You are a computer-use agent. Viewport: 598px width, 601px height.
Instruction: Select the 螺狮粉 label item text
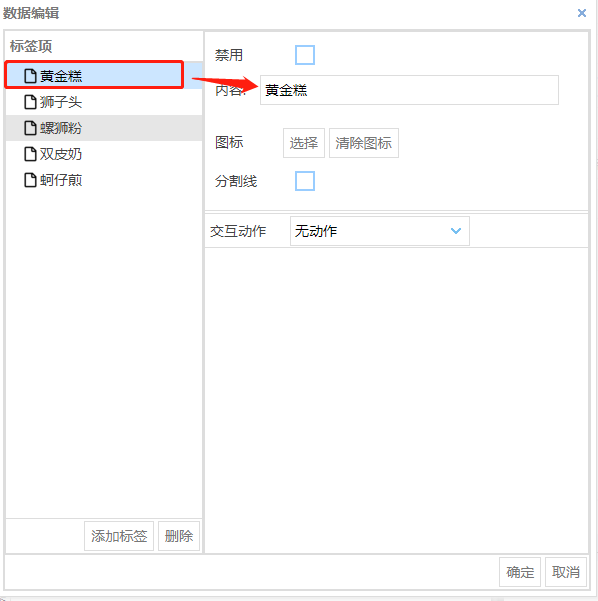click(x=61, y=128)
